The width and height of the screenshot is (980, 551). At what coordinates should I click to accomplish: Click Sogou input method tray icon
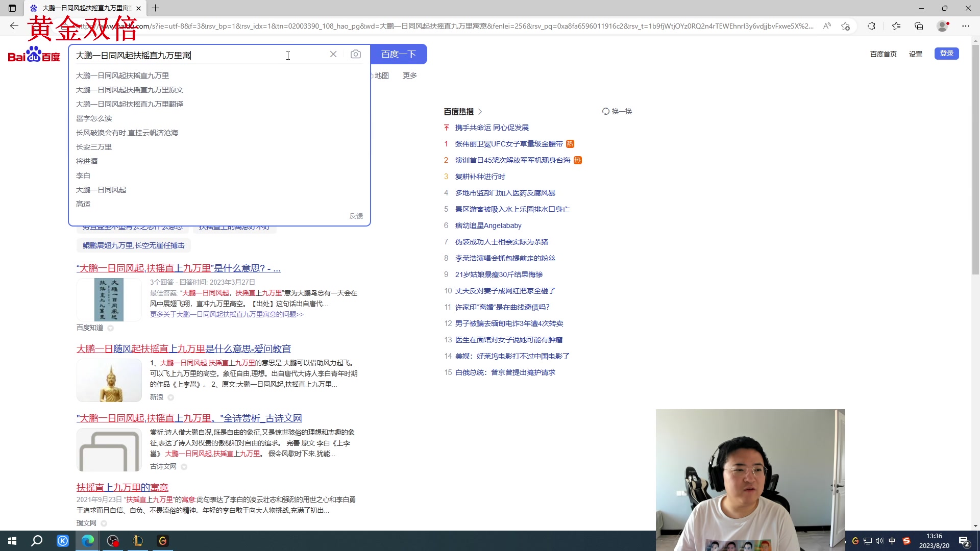coord(906,541)
